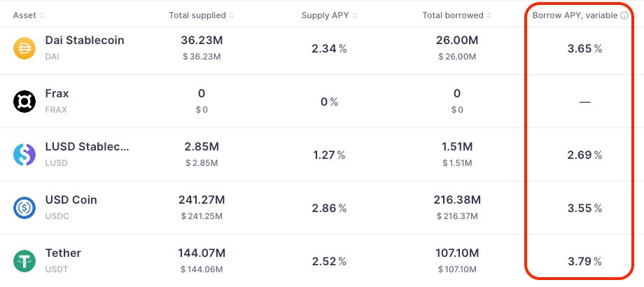
Task: Sort by Asset column arrows
Action: [x=42, y=15]
